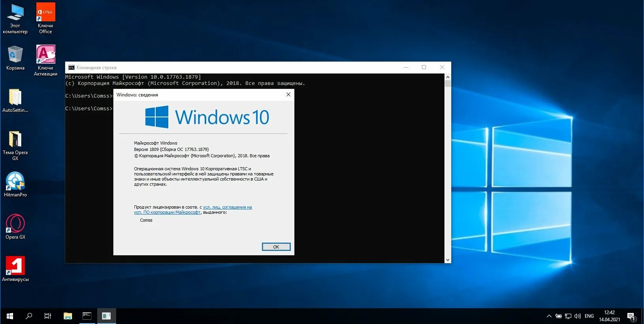Open the Action Center notifications icon

tap(631, 316)
